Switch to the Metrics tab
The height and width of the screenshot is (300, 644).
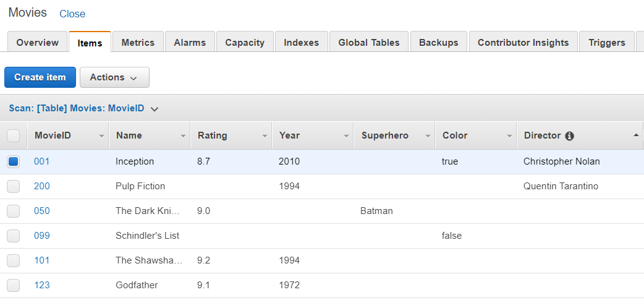point(138,43)
